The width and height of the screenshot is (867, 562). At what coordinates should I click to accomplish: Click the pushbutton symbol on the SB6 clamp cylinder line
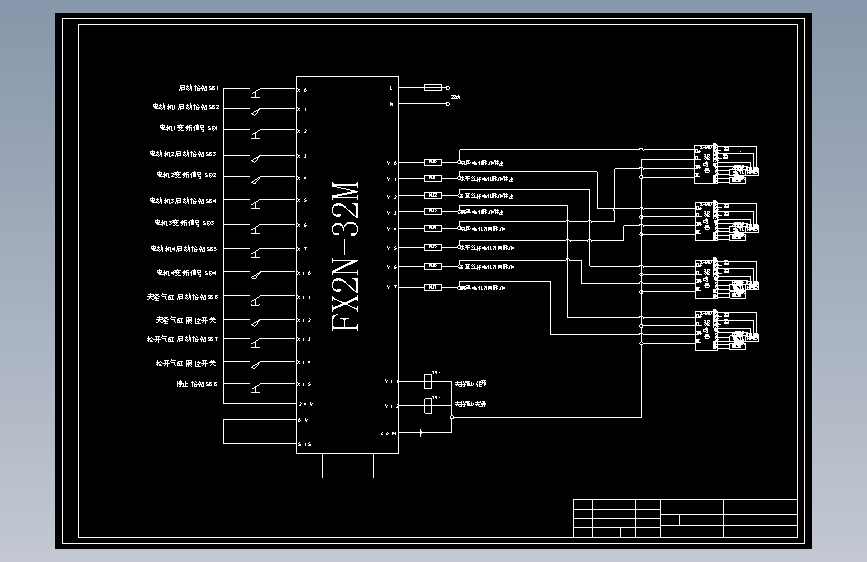pyautogui.click(x=256, y=301)
